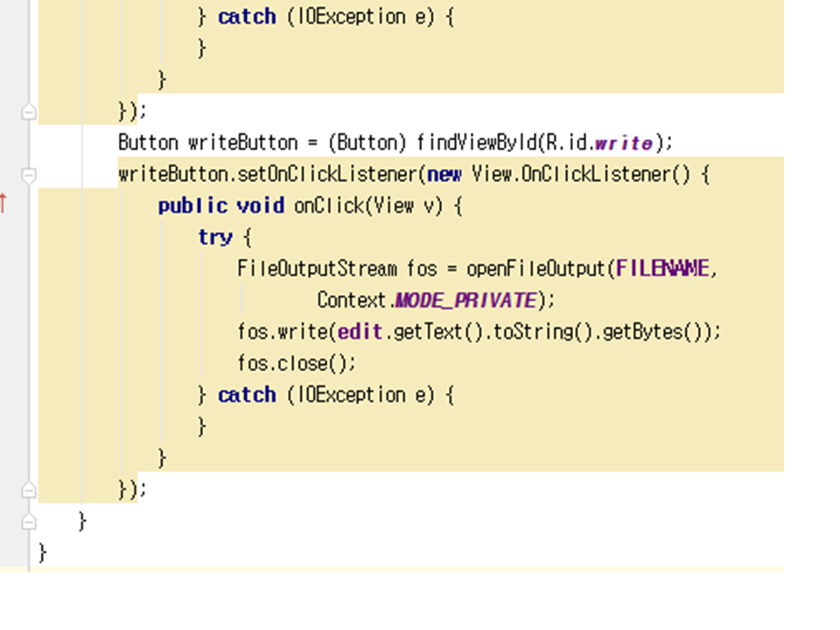Click the View.OnClickListener class name
The width and height of the screenshot is (840, 630).
570,174
